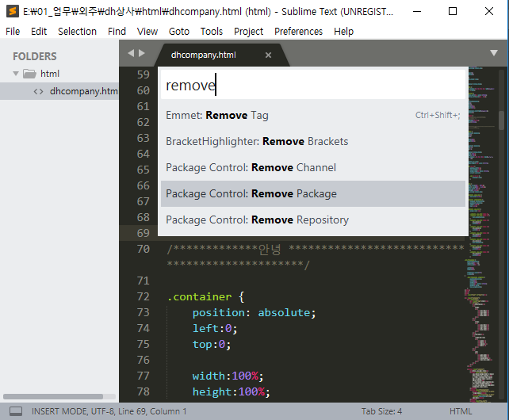Image resolution: width=509 pixels, height=420 pixels.
Task: Choose Package Control: Remove Channel
Action: pyautogui.click(x=313, y=167)
